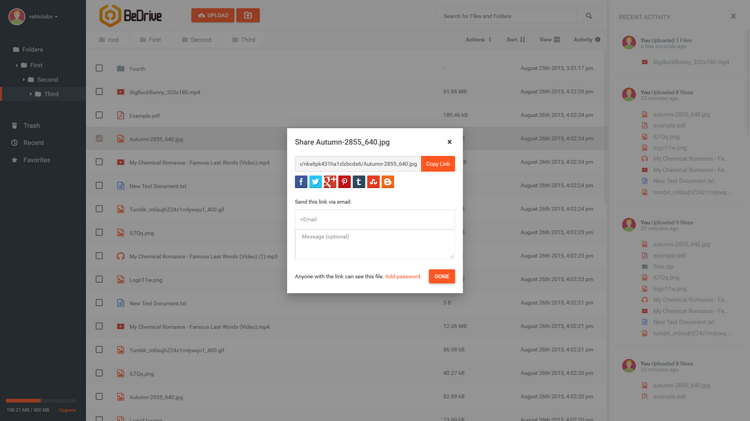This screenshot has height=421, width=750.
Task: Go to root breadcrumb
Action: (109, 40)
